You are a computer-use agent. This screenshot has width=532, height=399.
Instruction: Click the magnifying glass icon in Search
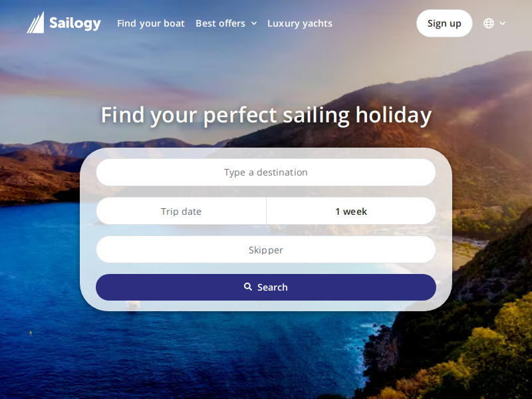[x=248, y=287]
